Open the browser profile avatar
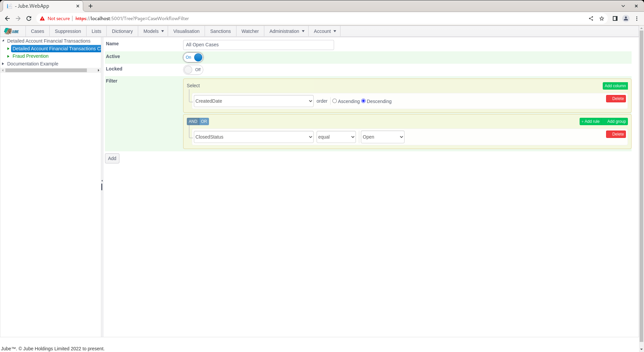This screenshot has width=644, height=352. tap(626, 18)
